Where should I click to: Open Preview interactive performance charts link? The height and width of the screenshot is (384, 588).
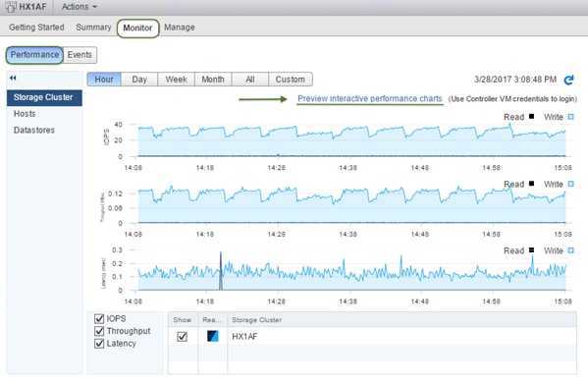click(x=370, y=98)
